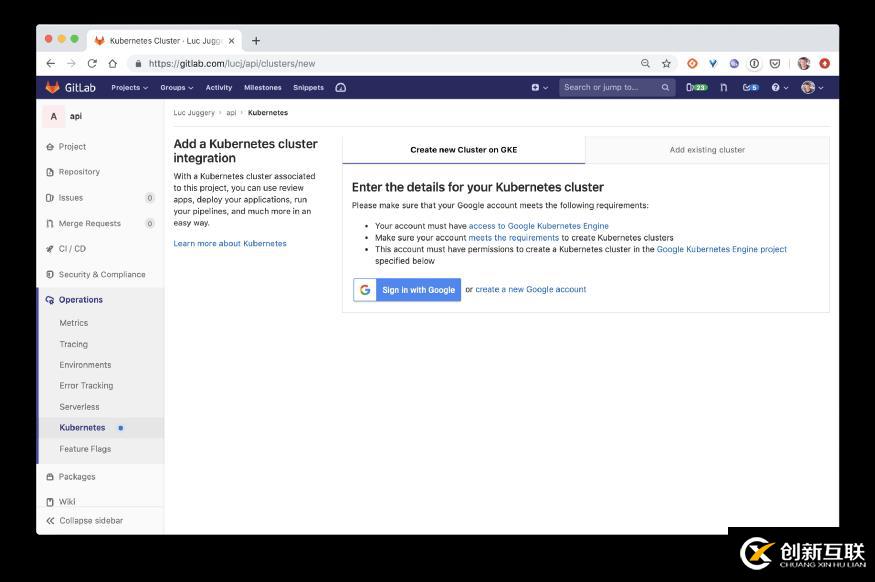Open Environments under Operations
Screen dimensions: 875x582
click(x=85, y=365)
